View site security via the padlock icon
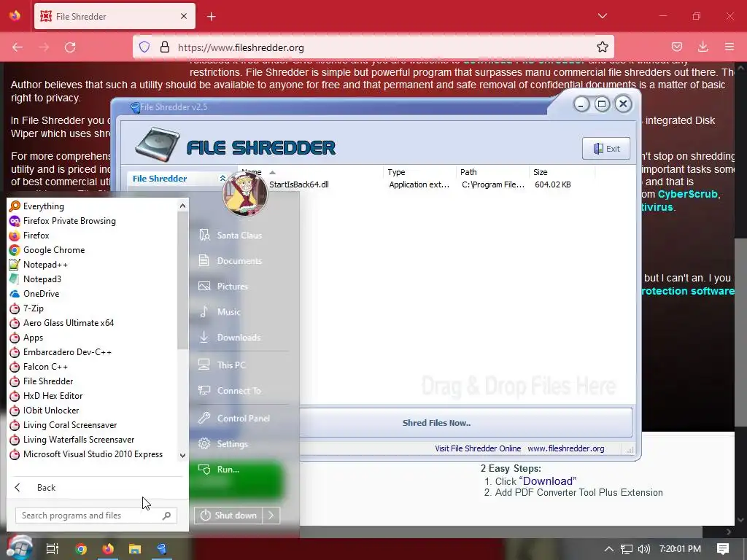This screenshot has height=560, width=747. (165, 47)
